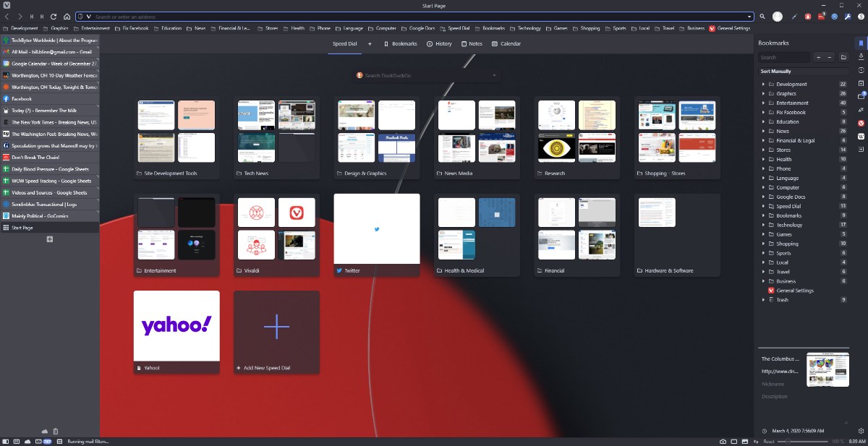
Task: Open the Vivaldi main menu icon
Action: pos(7,6)
